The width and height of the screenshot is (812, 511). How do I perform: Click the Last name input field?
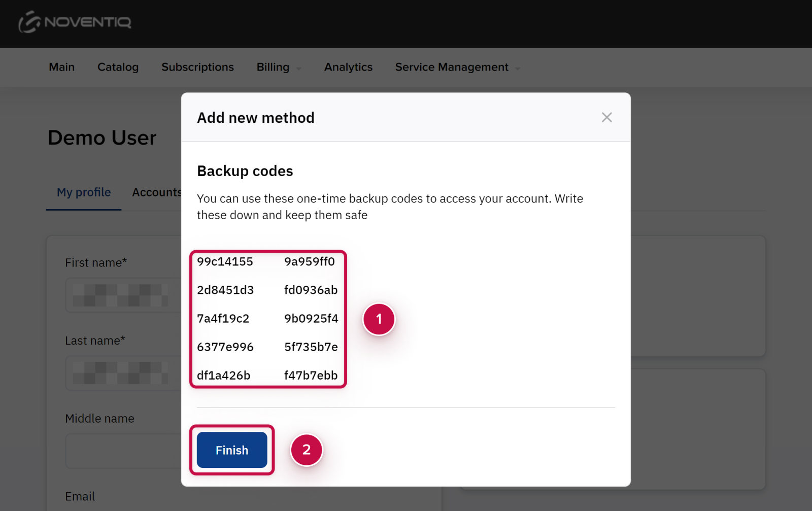(122, 373)
